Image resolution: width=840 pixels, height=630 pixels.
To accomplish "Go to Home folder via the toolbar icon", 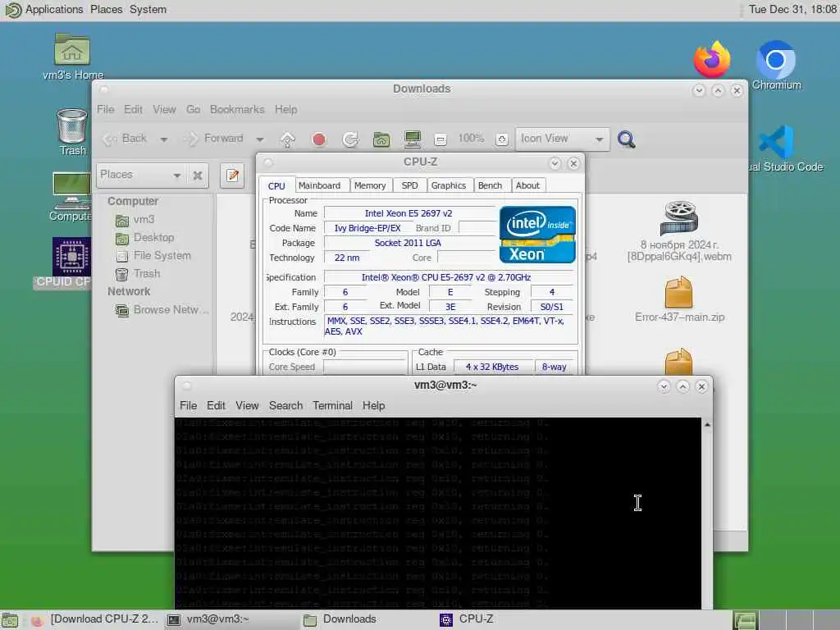I will 381,139.
